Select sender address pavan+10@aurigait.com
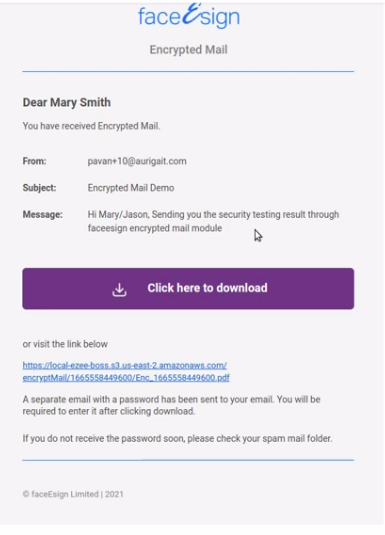The width and height of the screenshot is (385, 535). tap(137, 161)
